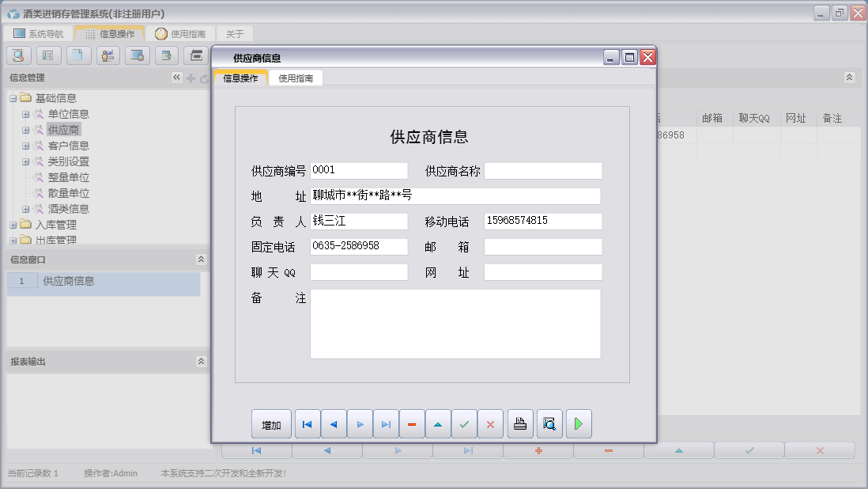Jump to last record in supplier dialog
This screenshot has width=868, height=489.
tap(386, 424)
